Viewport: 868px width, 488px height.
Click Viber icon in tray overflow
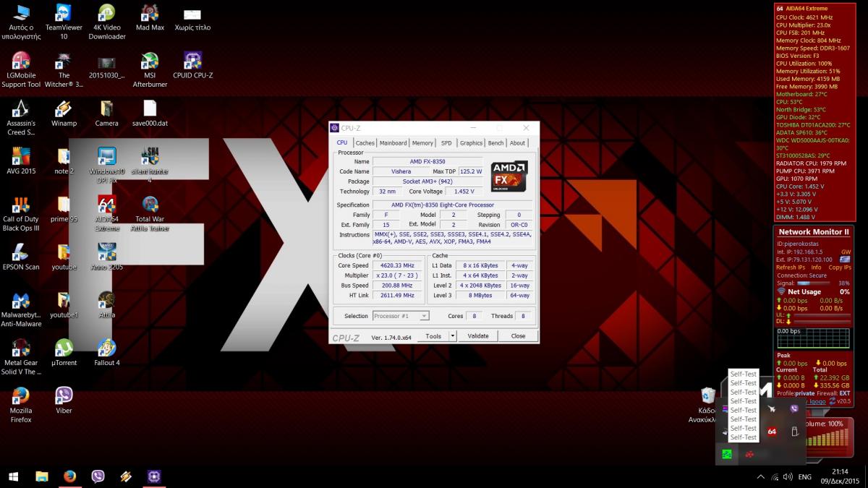pyautogui.click(x=794, y=409)
